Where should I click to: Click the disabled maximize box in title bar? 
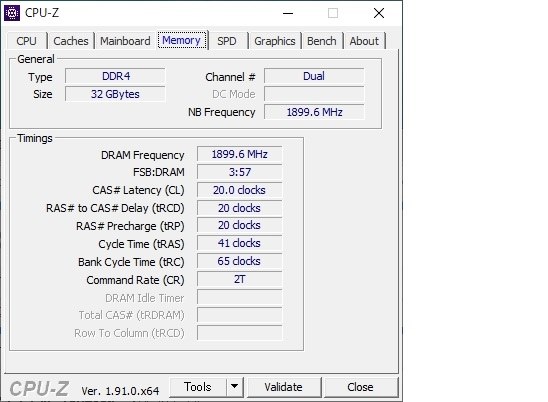tap(333, 13)
